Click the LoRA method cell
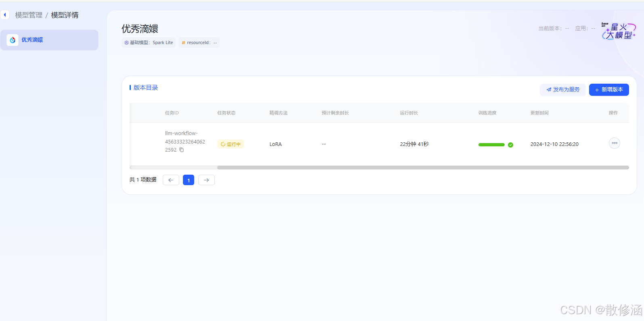644x321 pixels. (x=275, y=144)
